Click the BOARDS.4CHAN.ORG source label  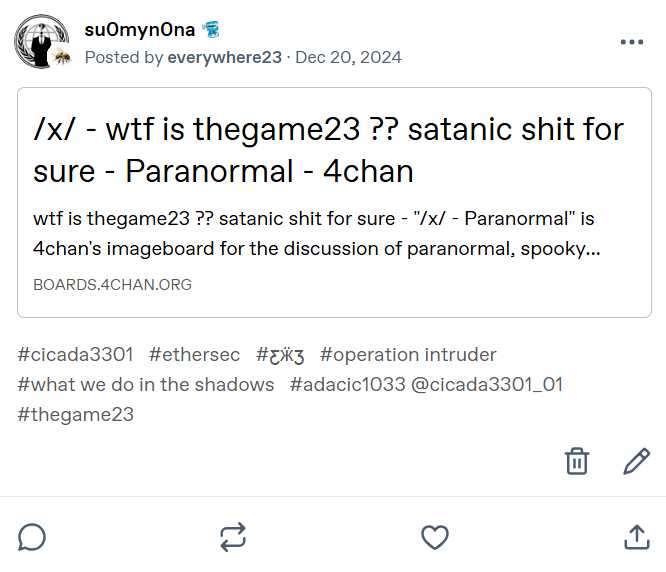pyautogui.click(x=113, y=285)
